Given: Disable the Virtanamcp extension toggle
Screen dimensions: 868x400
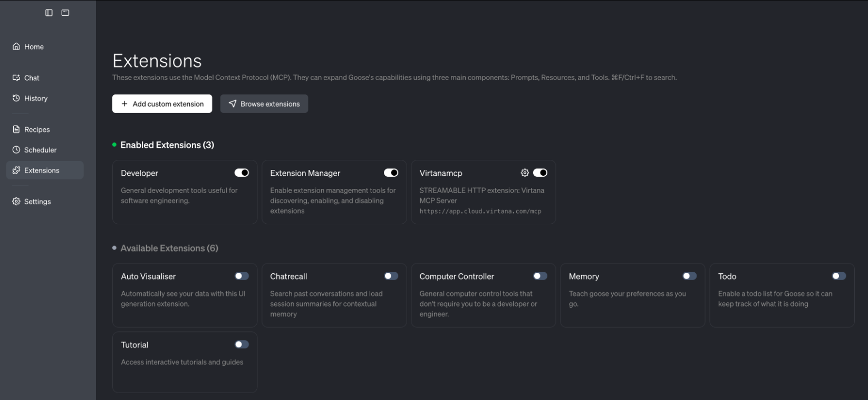Looking at the screenshot, I should coord(540,173).
